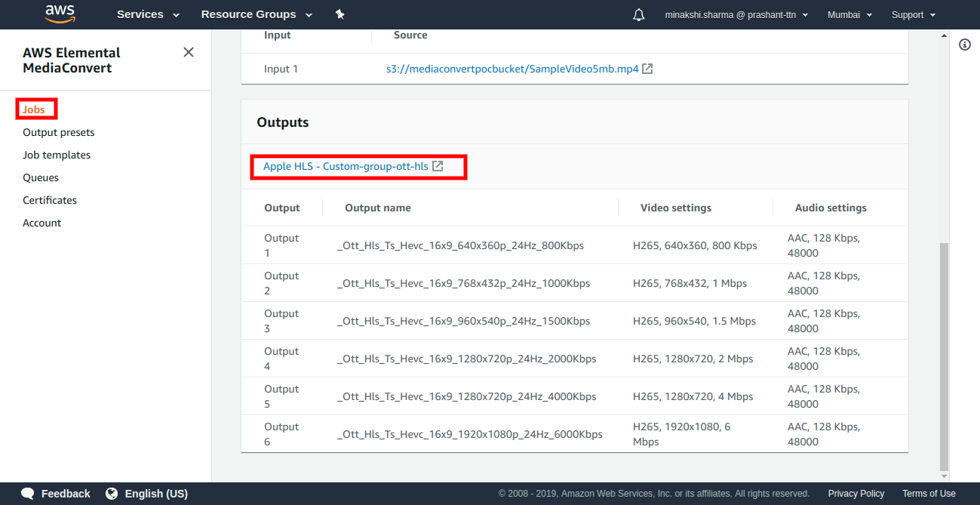980x505 pixels.
Task: Select the Input 1 cell
Action: pyautogui.click(x=281, y=69)
